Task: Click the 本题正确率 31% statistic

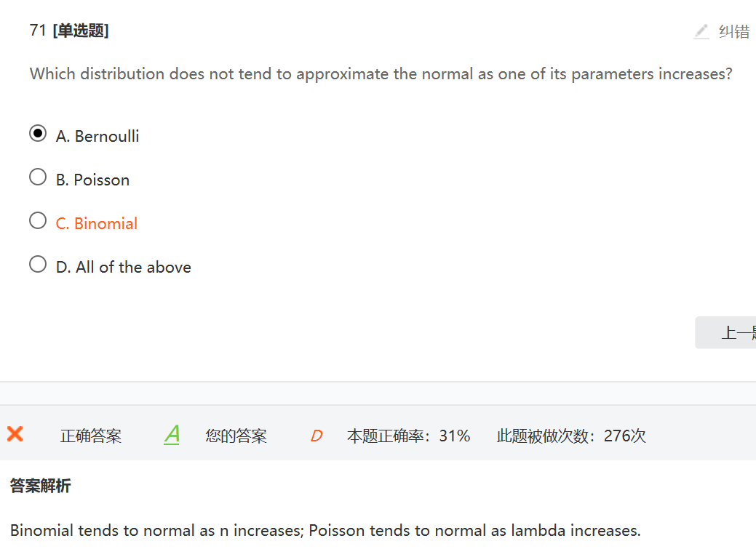Action: click(x=408, y=436)
